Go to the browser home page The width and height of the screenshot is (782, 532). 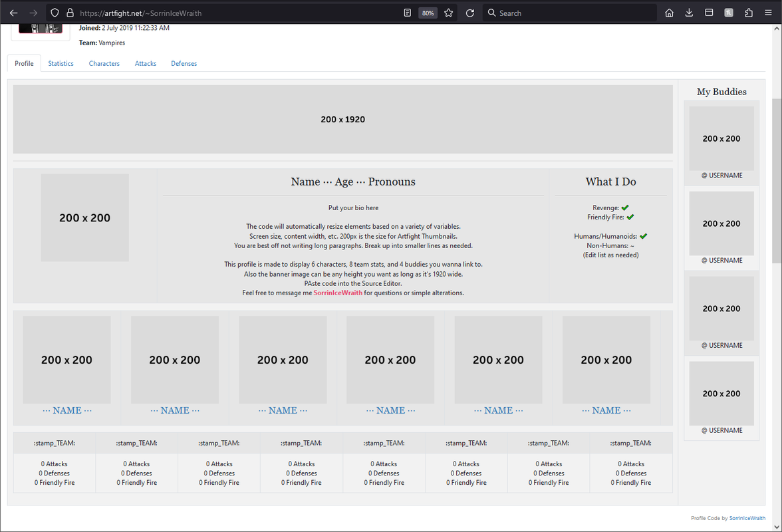(669, 13)
